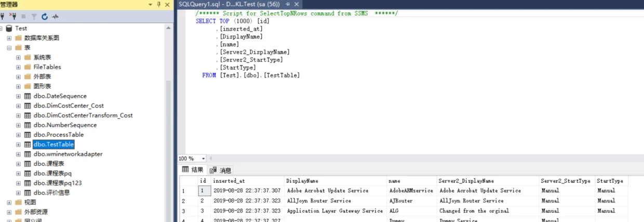Click the table icon of dbo.课程表pq

tap(28, 173)
